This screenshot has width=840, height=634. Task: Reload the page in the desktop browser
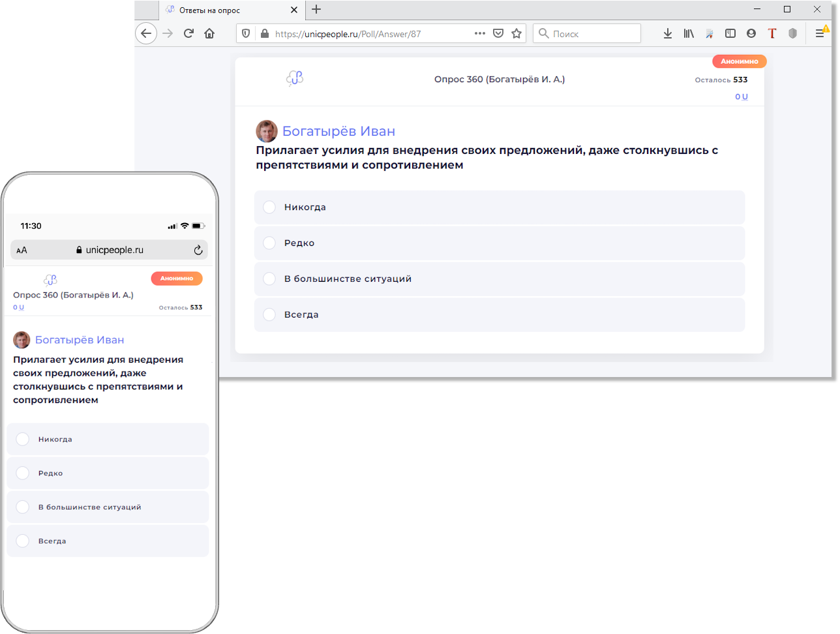pos(188,33)
